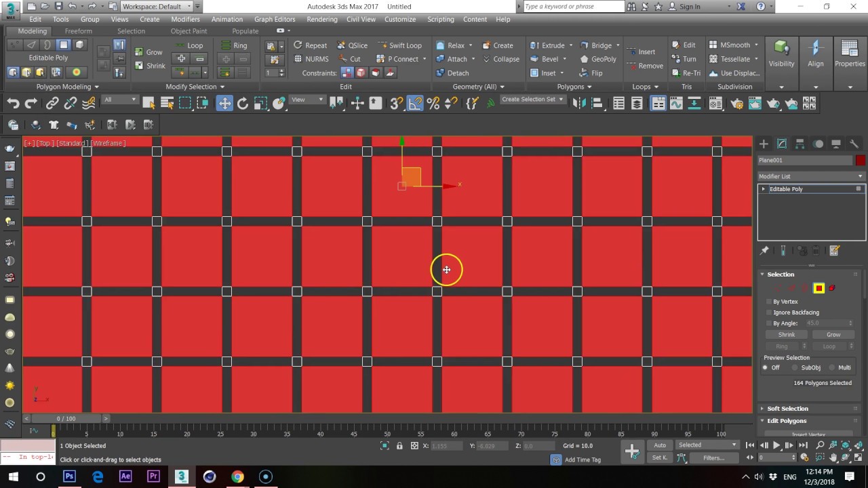Image resolution: width=868 pixels, height=488 pixels.
Task: Activate the Select and Rotate tool
Action: click(242, 103)
